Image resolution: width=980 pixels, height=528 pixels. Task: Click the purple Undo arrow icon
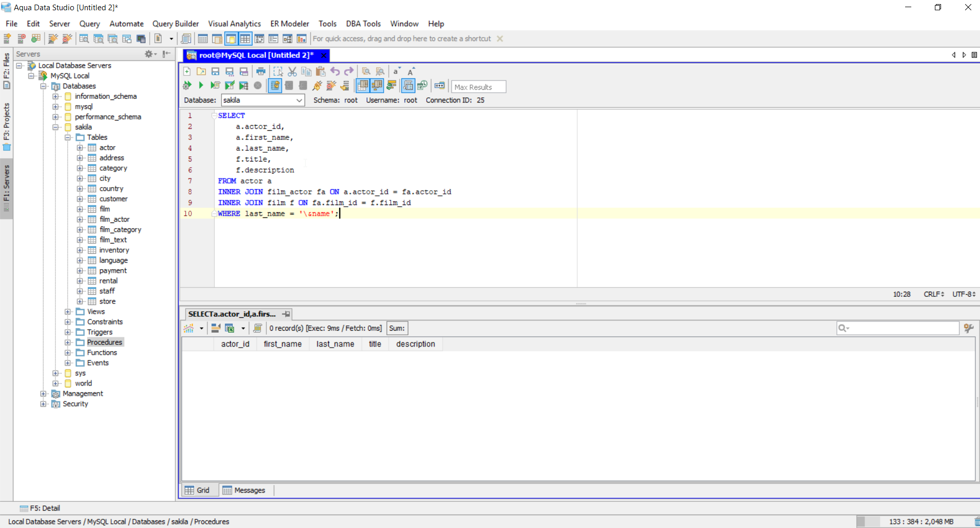click(335, 72)
